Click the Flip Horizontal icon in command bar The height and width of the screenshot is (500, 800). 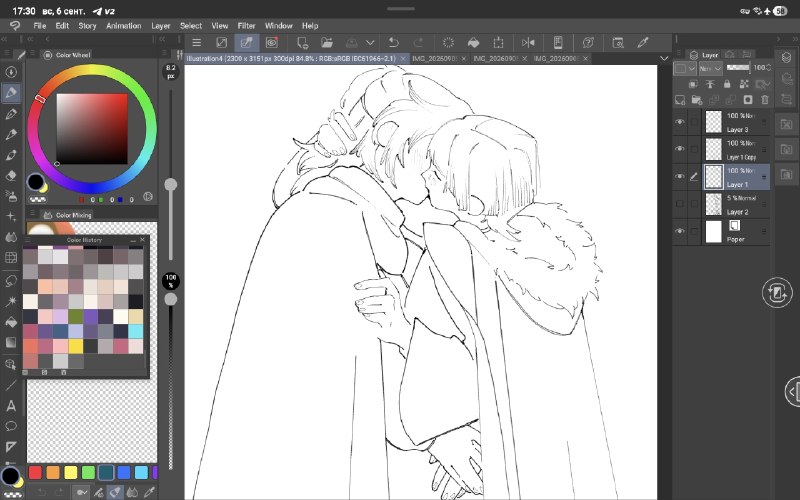528,43
